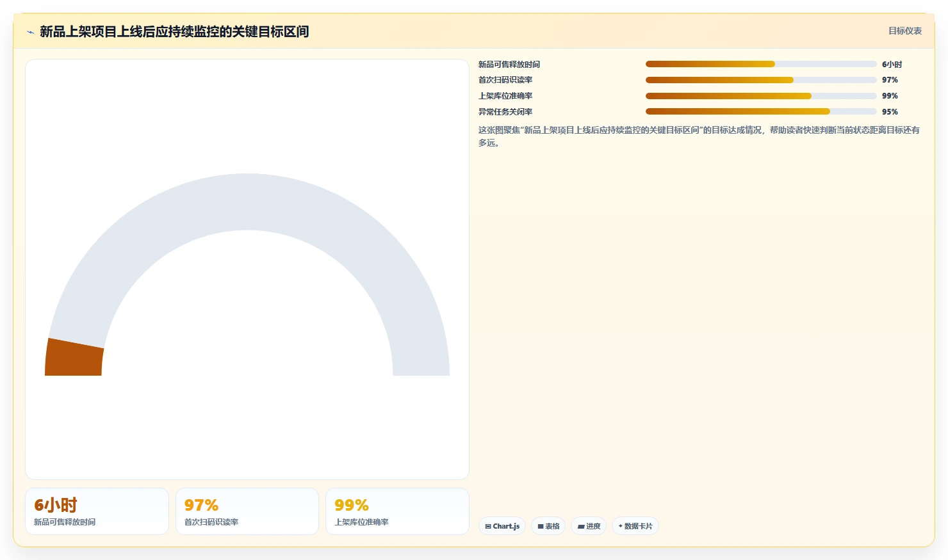
Task: Click the 异常任务关闭率 progress bar
Action: click(x=761, y=111)
